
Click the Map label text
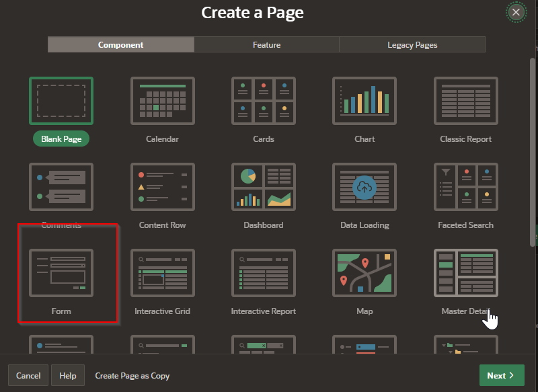(x=364, y=311)
